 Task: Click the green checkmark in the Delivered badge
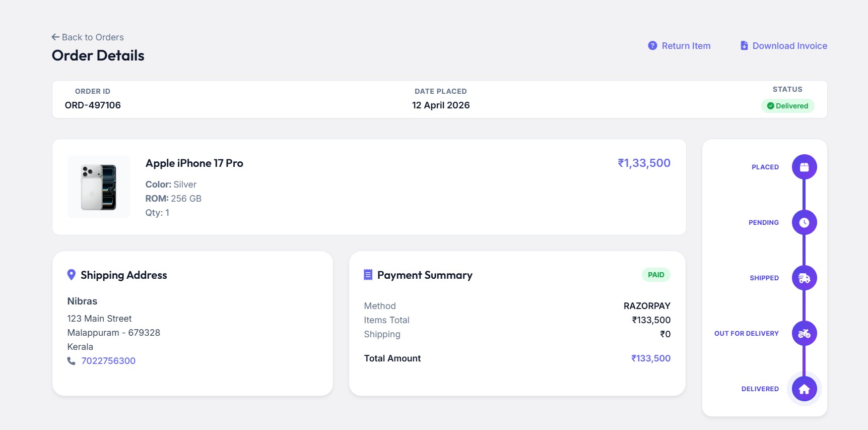[x=770, y=106]
